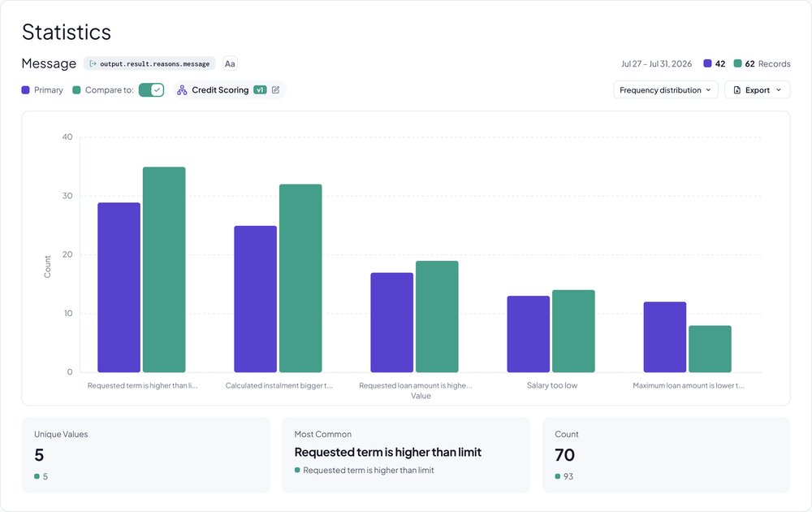Click 'Calculated instalment bigger t...' axis label
The height and width of the screenshot is (512, 812).
[279, 385]
